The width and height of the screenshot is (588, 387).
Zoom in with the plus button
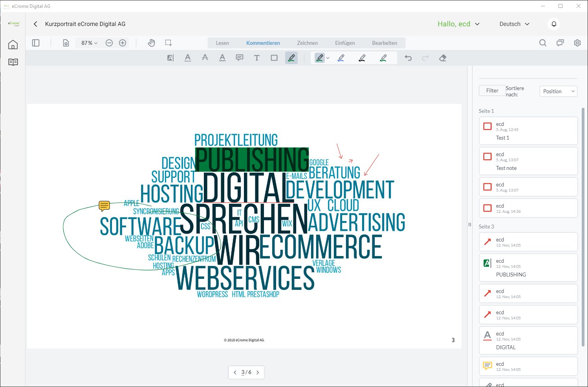123,43
